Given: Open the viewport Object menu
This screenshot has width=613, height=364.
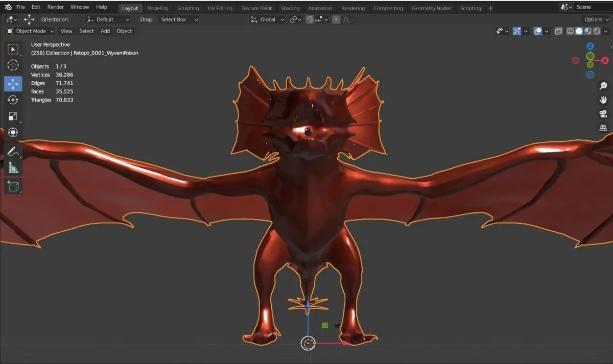Looking at the screenshot, I should [x=124, y=31].
